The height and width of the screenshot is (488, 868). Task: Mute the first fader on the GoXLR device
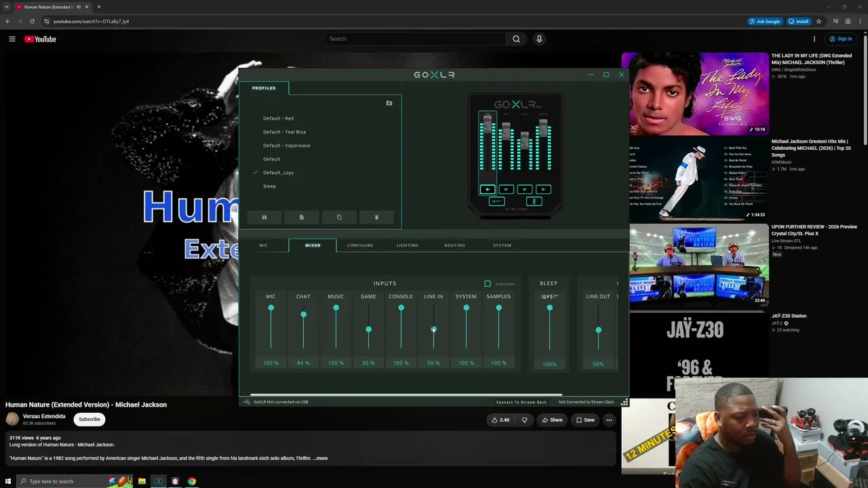(488, 189)
